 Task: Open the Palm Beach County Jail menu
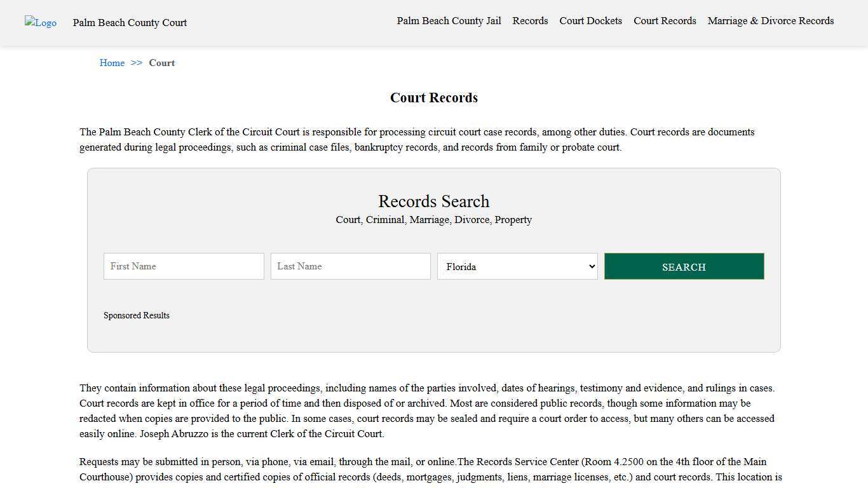pyautogui.click(x=449, y=20)
